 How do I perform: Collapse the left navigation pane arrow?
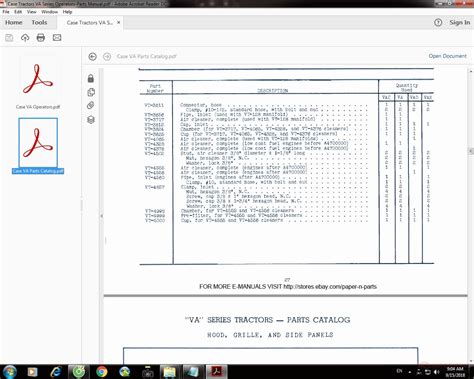pos(102,216)
